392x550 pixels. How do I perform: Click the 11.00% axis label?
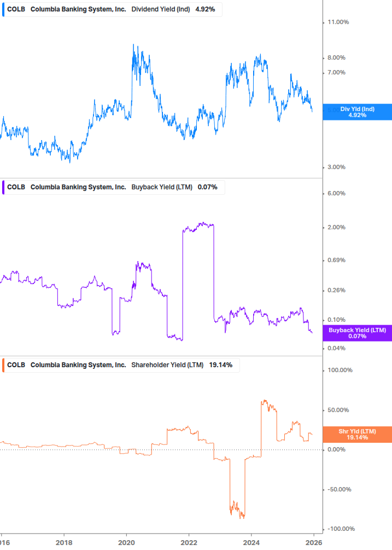(x=338, y=22)
